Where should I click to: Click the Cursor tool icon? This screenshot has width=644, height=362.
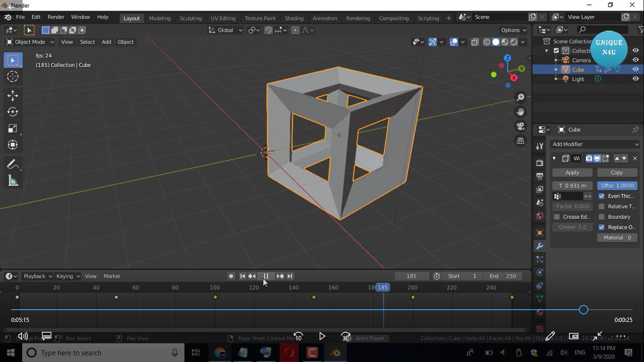tap(13, 76)
